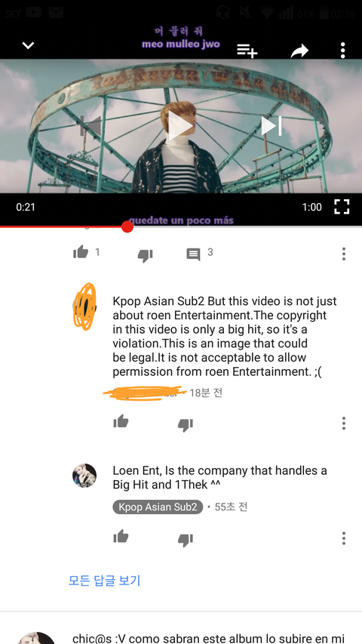The height and width of the screenshot is (644, 362).
Task: Open video player overflow menu
Action: click(342, 51)
